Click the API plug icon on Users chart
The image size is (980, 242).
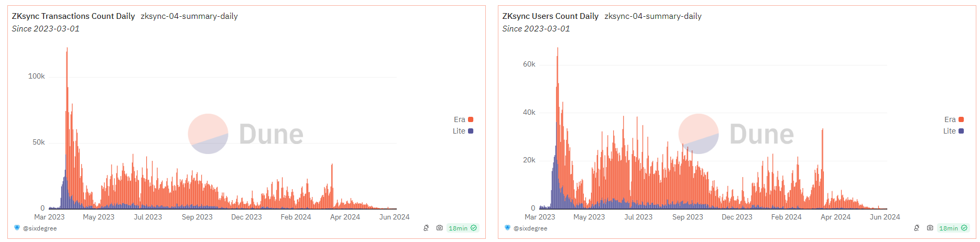pos(917,228)
